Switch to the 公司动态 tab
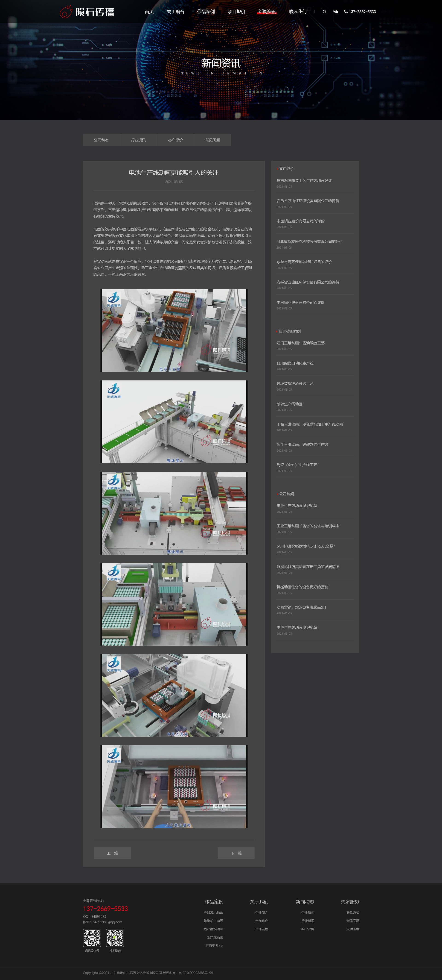This screenshot has width=442, height=980. [x=101, y=140]
